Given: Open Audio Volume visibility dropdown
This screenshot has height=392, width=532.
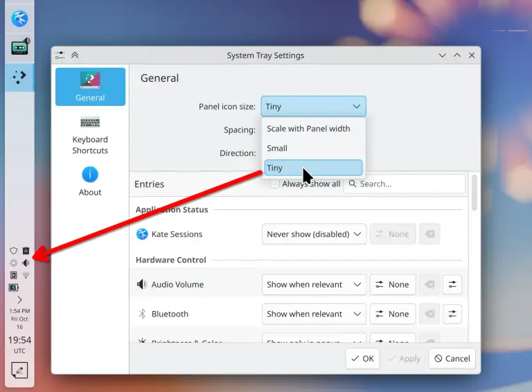Looking at the screenshot, I should (314, 285).
